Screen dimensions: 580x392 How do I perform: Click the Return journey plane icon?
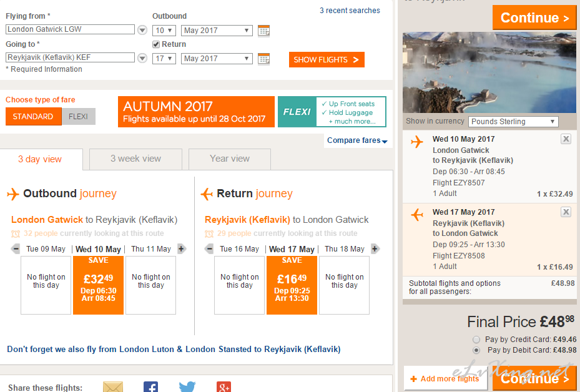coord(207,194)
